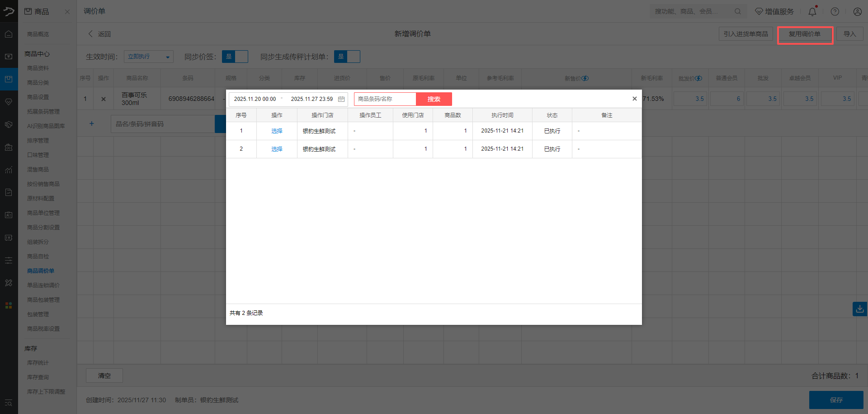This screenshot has width=868, height=414.
Task: Open 商品资料 in the sidebar menu
Action: 38,68
